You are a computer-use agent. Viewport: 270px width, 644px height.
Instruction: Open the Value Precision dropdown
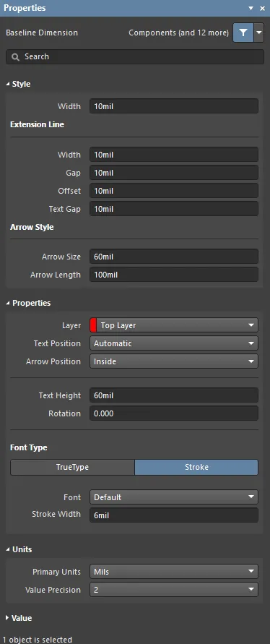(x=174, y=589)
